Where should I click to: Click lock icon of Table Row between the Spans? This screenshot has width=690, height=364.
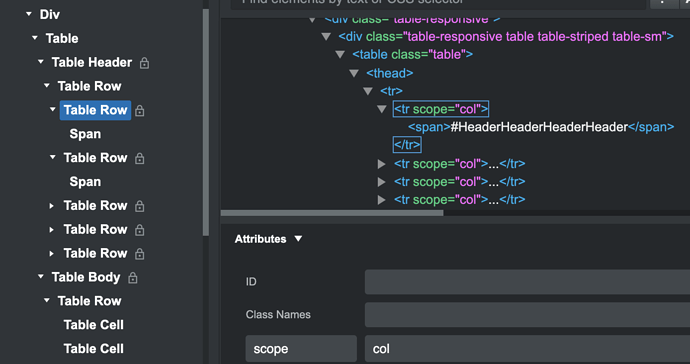click(139, 158)
